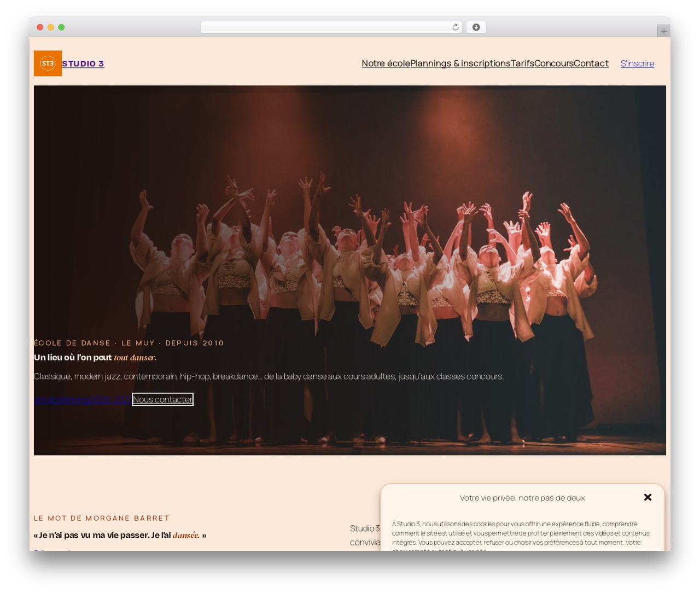Click "LE MOT DE MORGANE BARRET" label

[102, 518]
